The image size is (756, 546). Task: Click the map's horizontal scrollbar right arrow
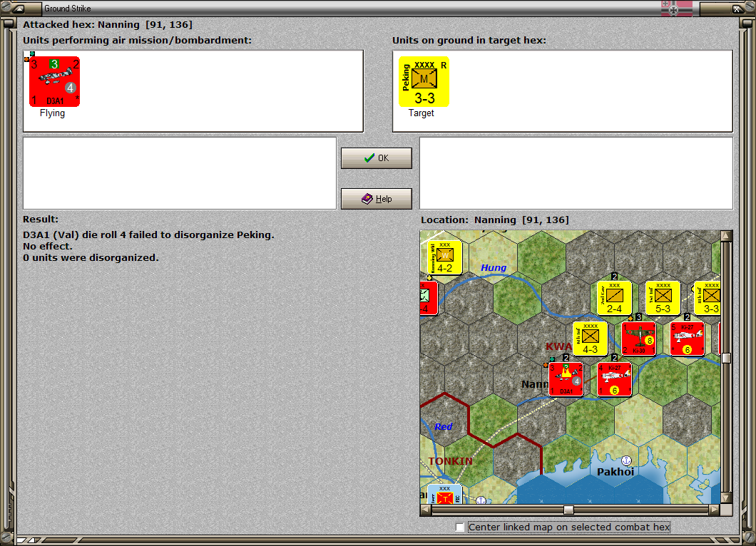(x=715, y=510)
